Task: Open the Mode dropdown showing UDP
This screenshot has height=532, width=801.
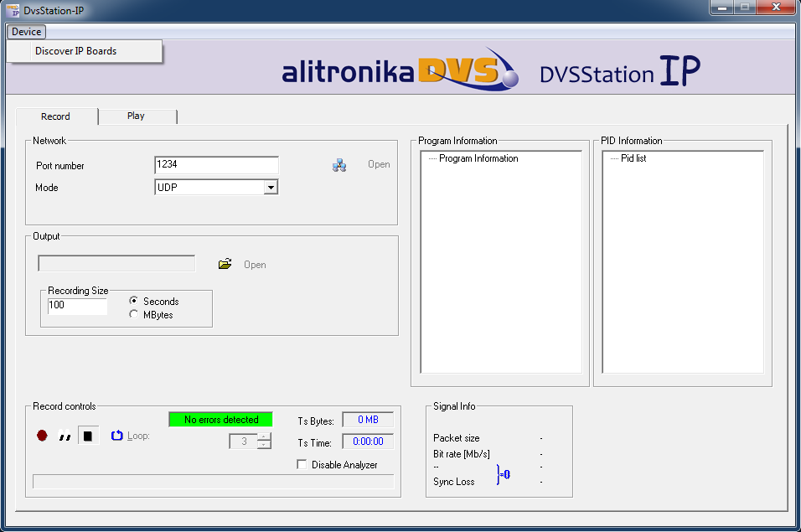Action: point(270,188)
